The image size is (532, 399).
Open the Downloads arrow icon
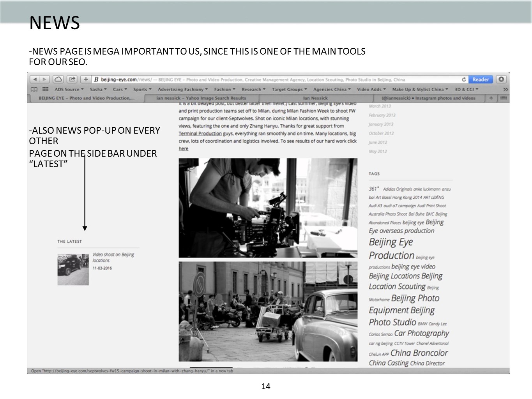501,79
